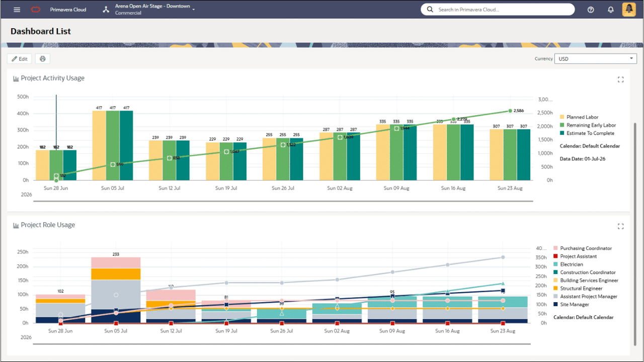Click the 'Project Role Usage' title text
The height and width of the screenshot is (362, 644).
(x=48, y=225)
